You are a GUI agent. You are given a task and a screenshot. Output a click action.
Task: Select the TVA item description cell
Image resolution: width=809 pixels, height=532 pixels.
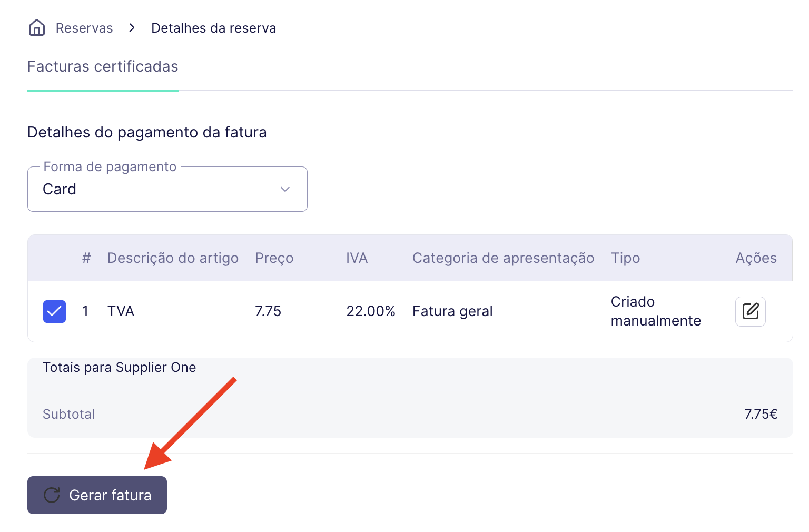tap(121, 311)
